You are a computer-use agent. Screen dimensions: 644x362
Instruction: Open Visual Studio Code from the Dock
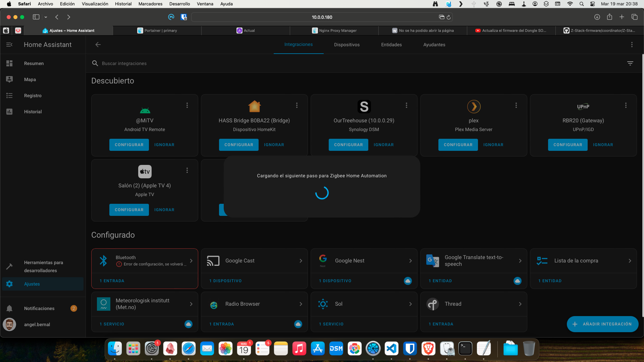tap(391, 349)
